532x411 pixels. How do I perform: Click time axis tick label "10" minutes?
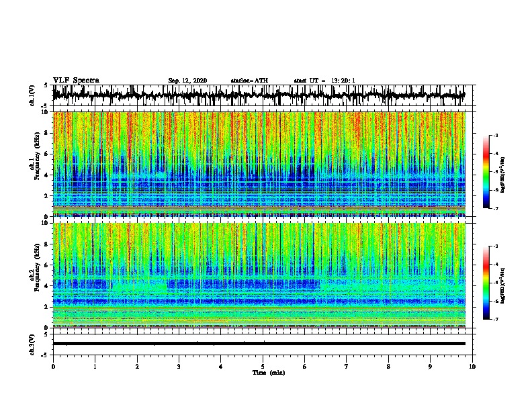tap(472, 367)
